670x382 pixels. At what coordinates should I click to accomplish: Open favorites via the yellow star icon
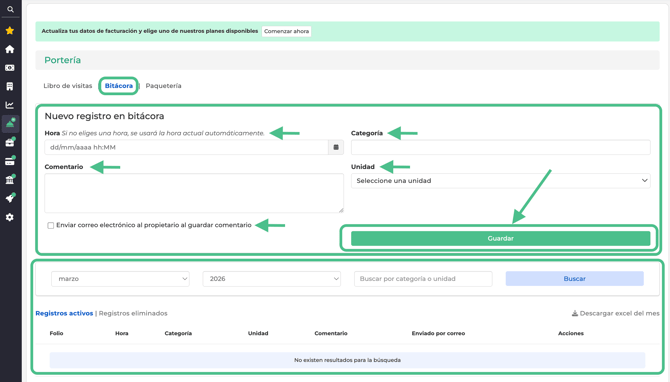10,30
